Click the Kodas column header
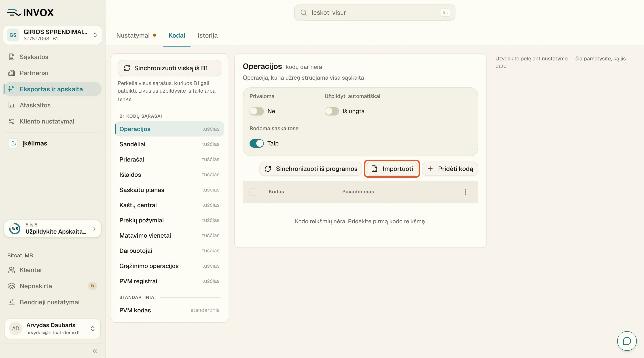The height and width of the screenshot is (358, 644). [x=276, y=192]
